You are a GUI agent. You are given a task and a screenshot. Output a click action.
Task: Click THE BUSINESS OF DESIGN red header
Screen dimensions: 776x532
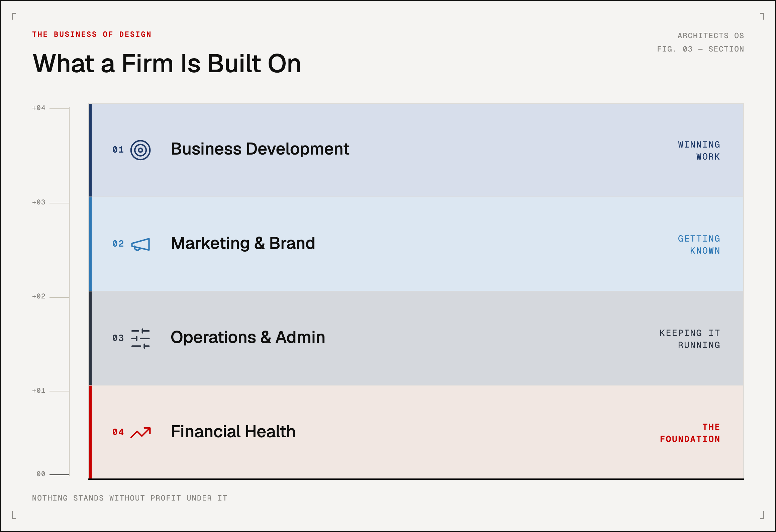(x=92, y=34)
